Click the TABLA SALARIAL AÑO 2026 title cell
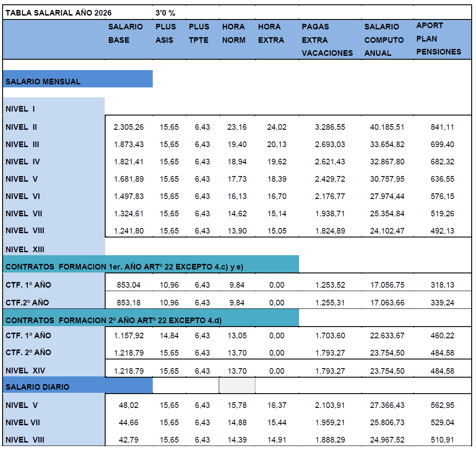This screenshot has width=476, height=449. point(58,13)
